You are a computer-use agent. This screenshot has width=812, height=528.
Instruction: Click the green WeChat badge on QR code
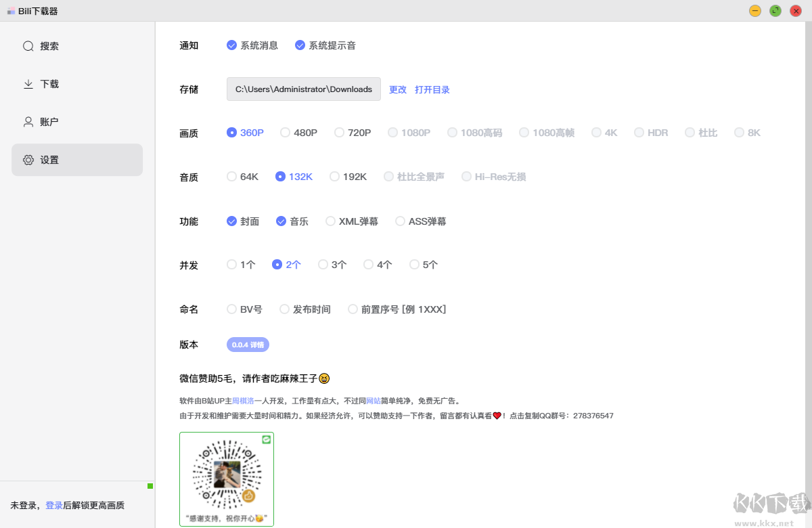point(267,439)
